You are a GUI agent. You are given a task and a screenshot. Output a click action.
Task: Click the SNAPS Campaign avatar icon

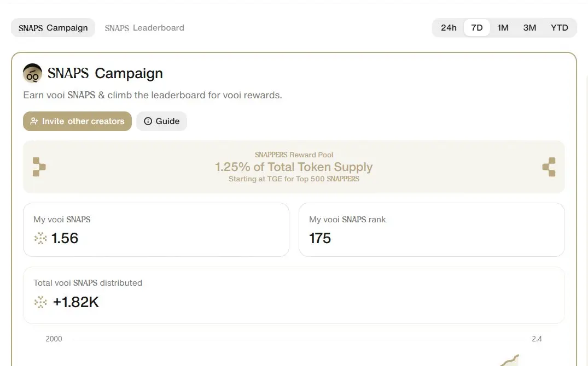(33, 73)
